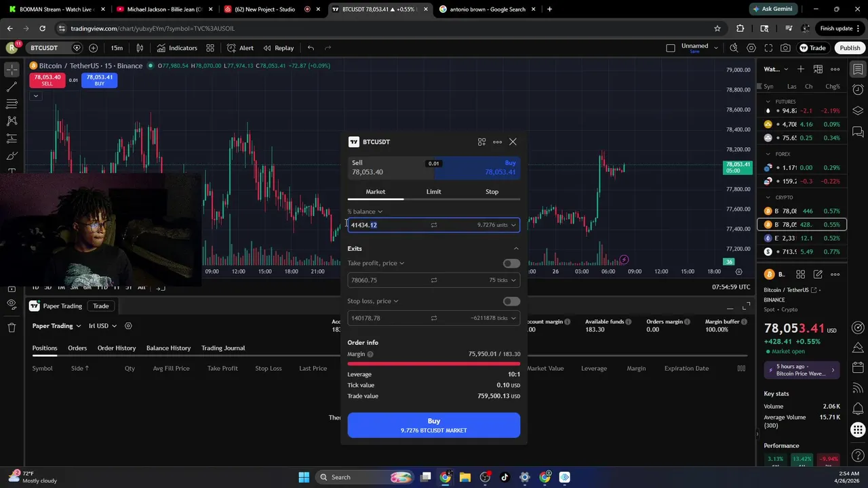The width and height of the screenshot is (868, 488).
Task: Open the % balance quantity type dropdown
Action: click(x=365, y=211)
